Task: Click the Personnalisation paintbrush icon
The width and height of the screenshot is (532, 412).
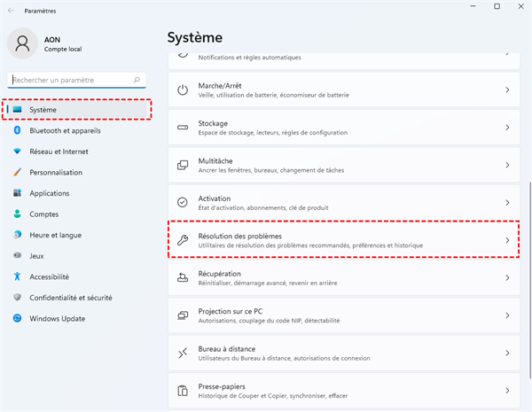Action: tap(17, 172)
